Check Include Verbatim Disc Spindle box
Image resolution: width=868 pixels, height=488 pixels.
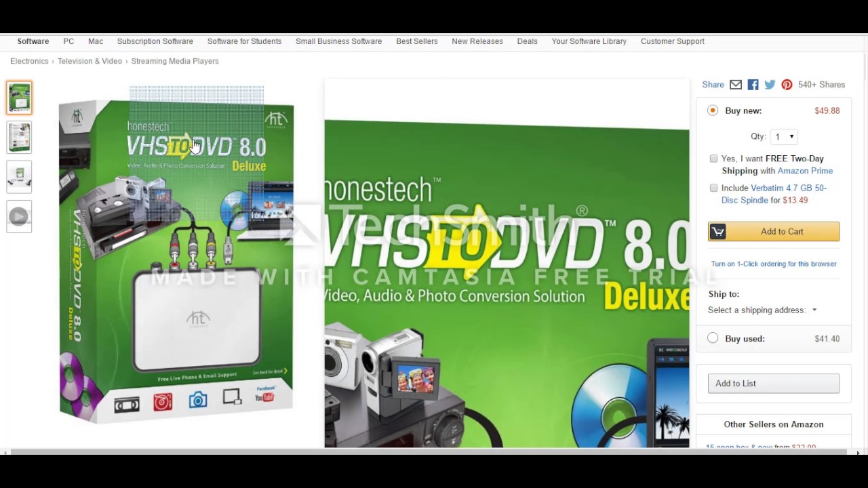click(713, 188)
